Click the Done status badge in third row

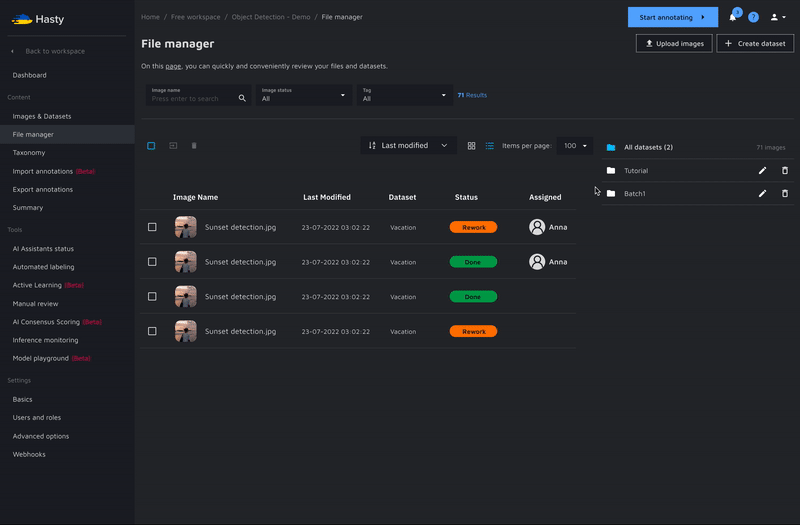click(x=473, y=296)
